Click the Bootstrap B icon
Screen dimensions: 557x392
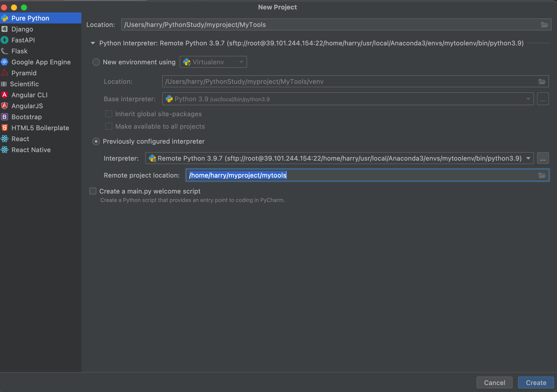pos(4,117)
